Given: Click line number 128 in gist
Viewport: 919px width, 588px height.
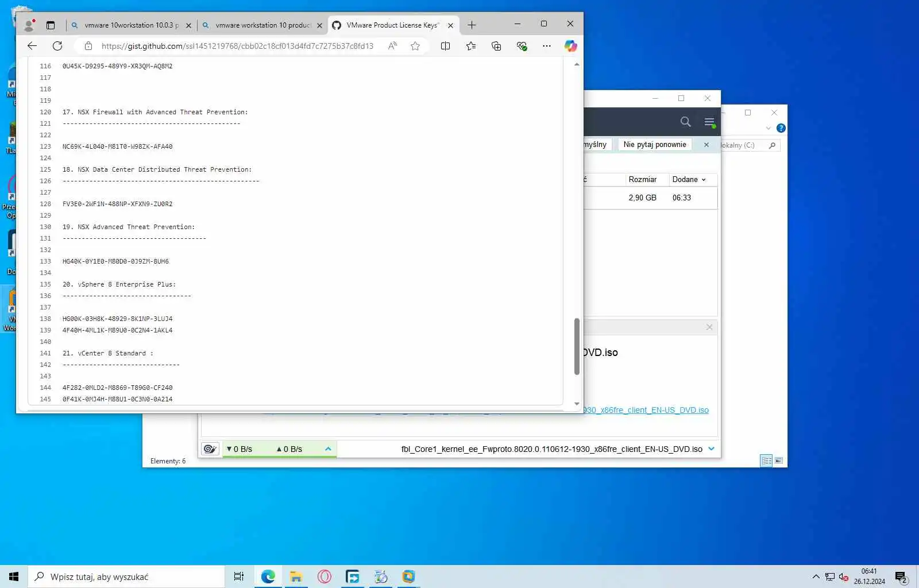Looking at the screenshot, I should 45,204.
